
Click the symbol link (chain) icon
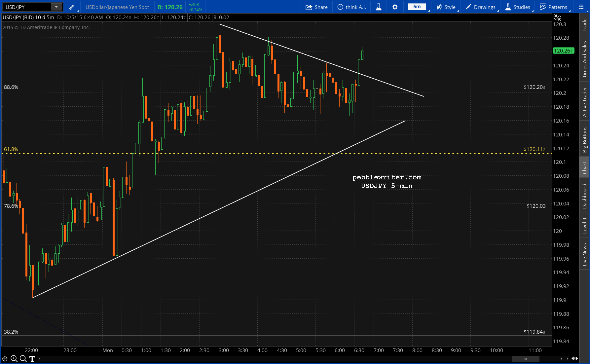point(72,7)
